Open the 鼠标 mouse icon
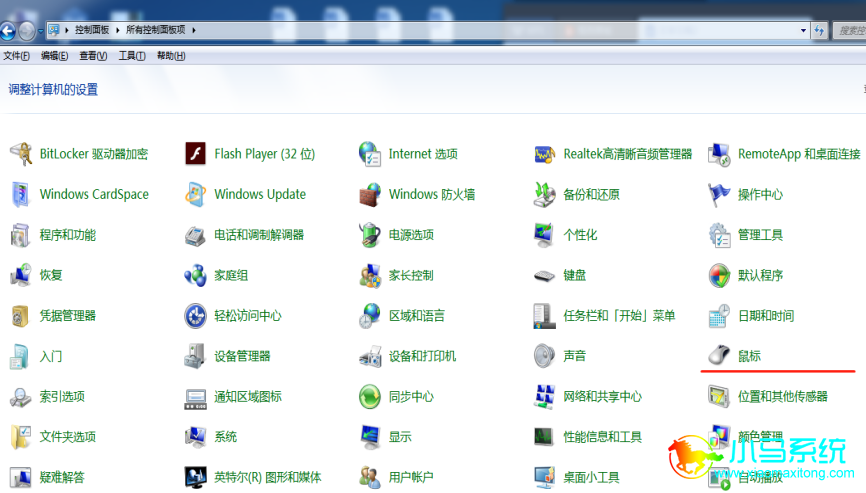Screen dimensions: 866x493 [719, 356]
